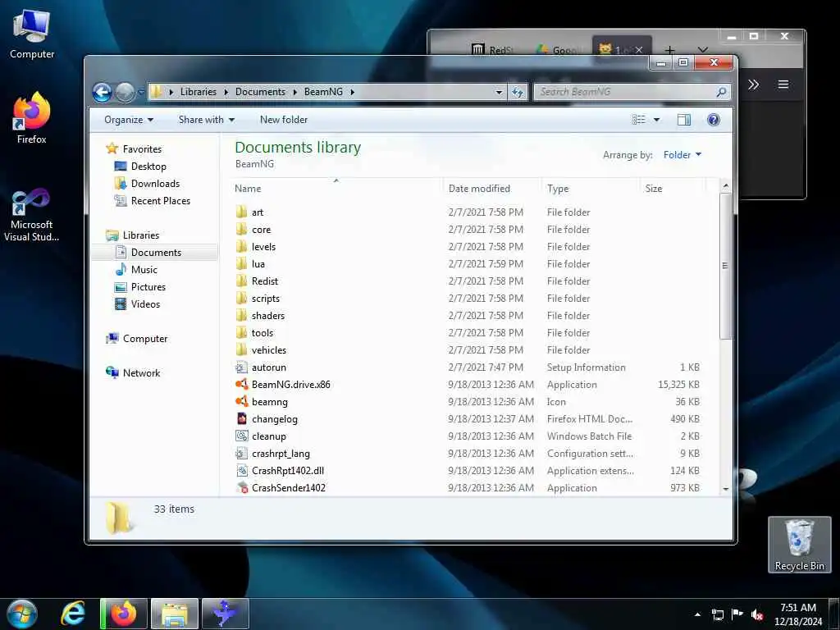Click the file list scroll down arrow

point(725,489)
